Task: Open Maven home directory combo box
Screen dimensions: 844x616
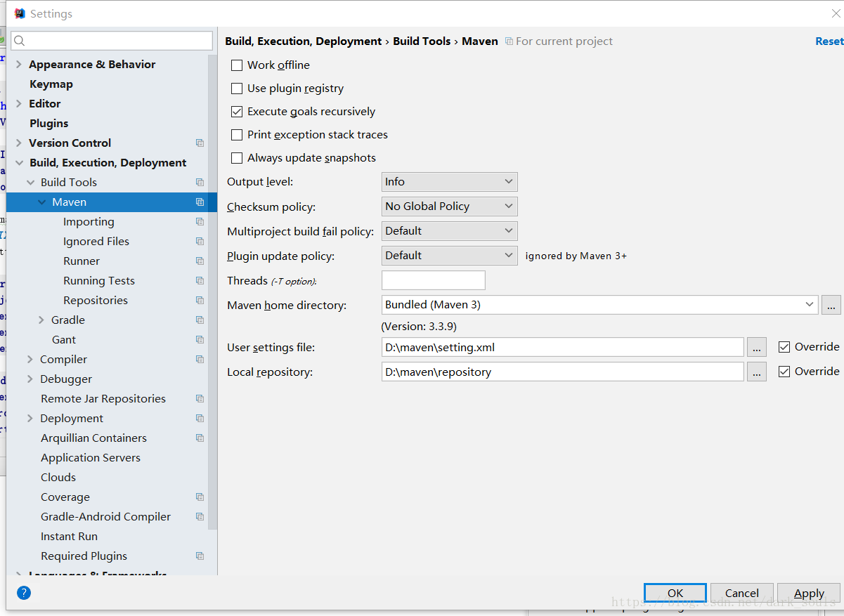Action: (x=600, y=305)
